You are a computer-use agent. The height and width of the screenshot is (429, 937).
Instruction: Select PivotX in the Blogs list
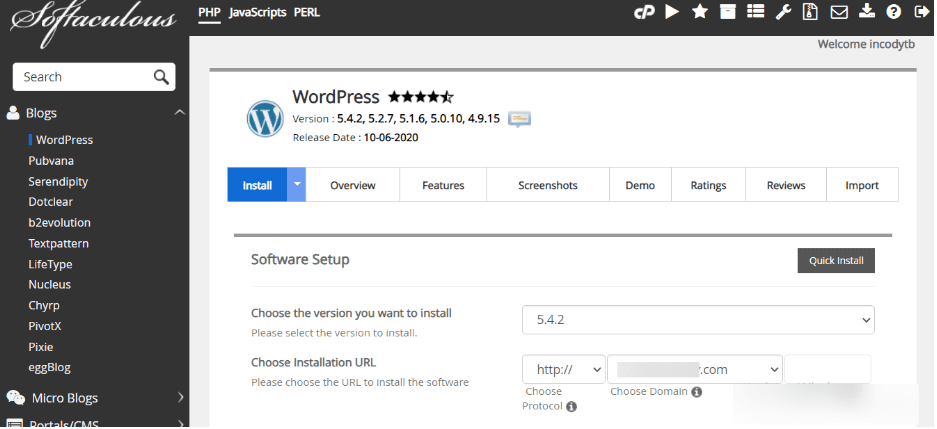coord(45,326)
